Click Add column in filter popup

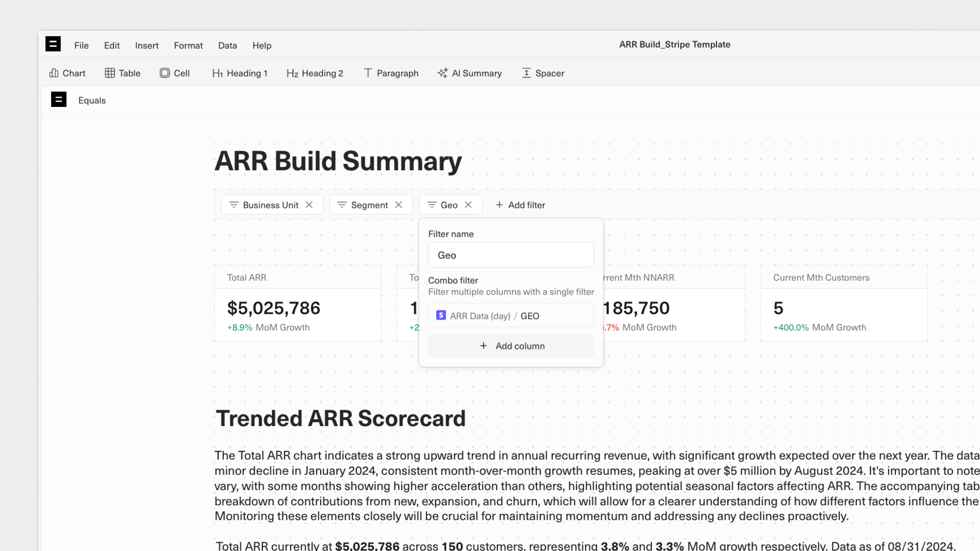point(511,346)
